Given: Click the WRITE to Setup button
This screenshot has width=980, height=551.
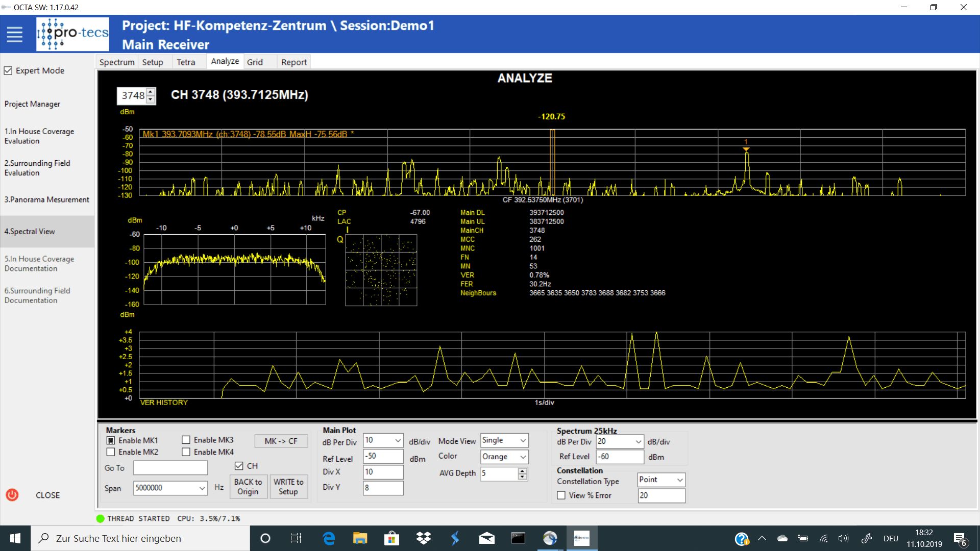Looking at the screenshot, I should [x=288, y=487].
